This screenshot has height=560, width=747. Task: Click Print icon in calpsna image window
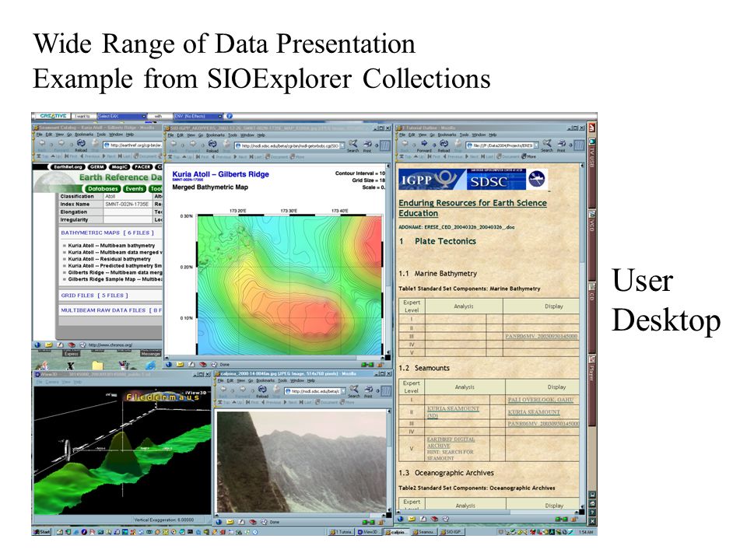tap(368, 391)
